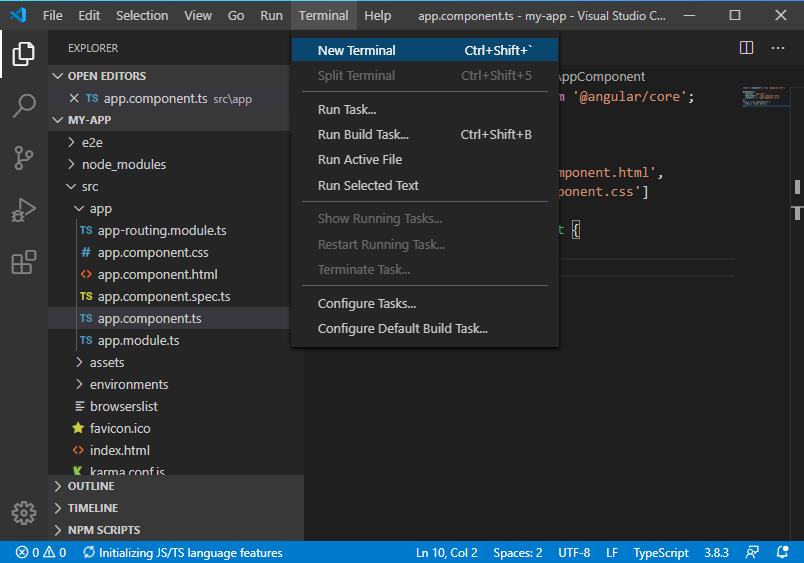Expand the Outline section
This screenshot has width=804, height=563.
click(57, 486)
